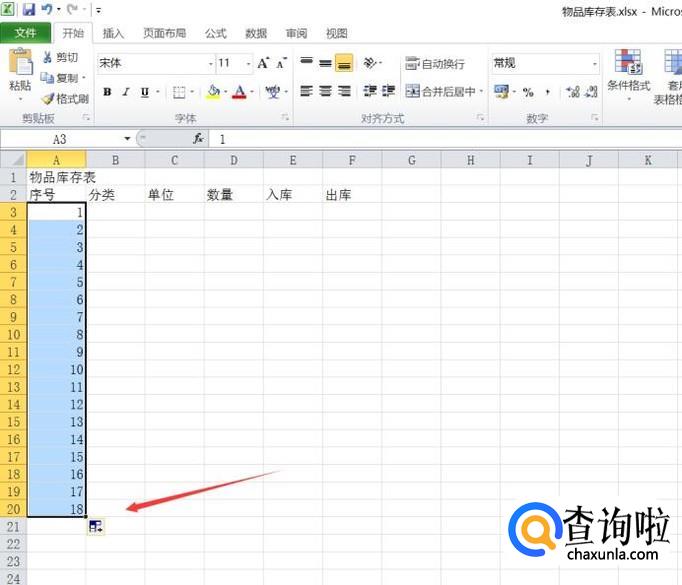Image resolution: width=682 pixels, height=585 pixels.
Task: Select column B header
Action: [x=115, y=160]
